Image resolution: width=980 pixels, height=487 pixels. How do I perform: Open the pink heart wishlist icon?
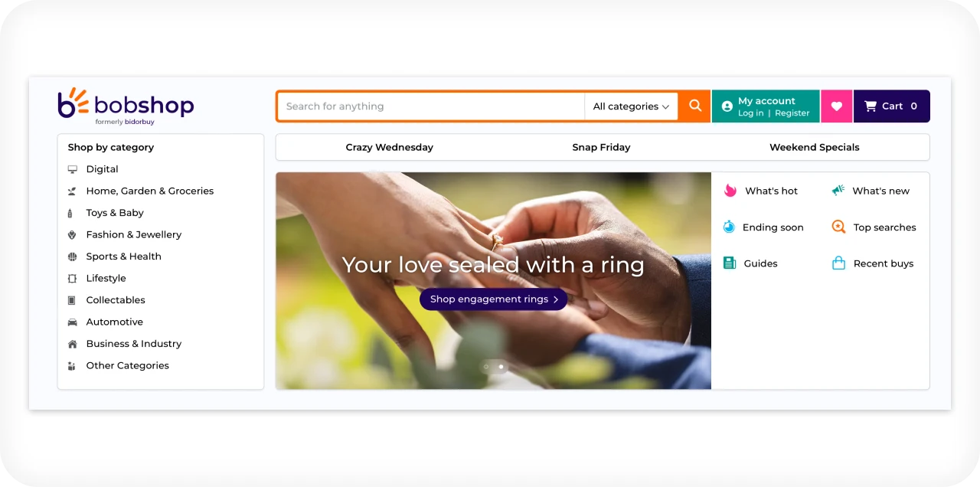837,106
